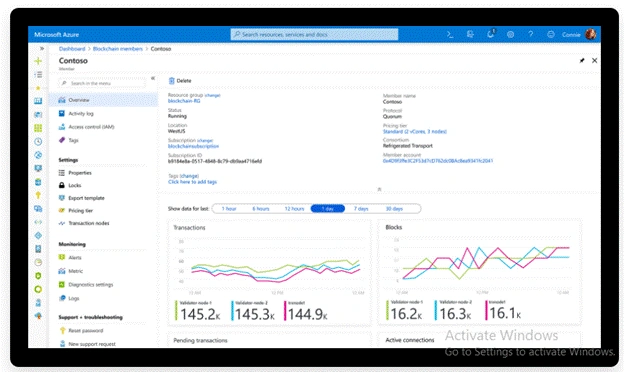Image resolution: width=624 pixels, height=372 pixels.
Task: Select the 7 days time range
Action: [361, 209]
